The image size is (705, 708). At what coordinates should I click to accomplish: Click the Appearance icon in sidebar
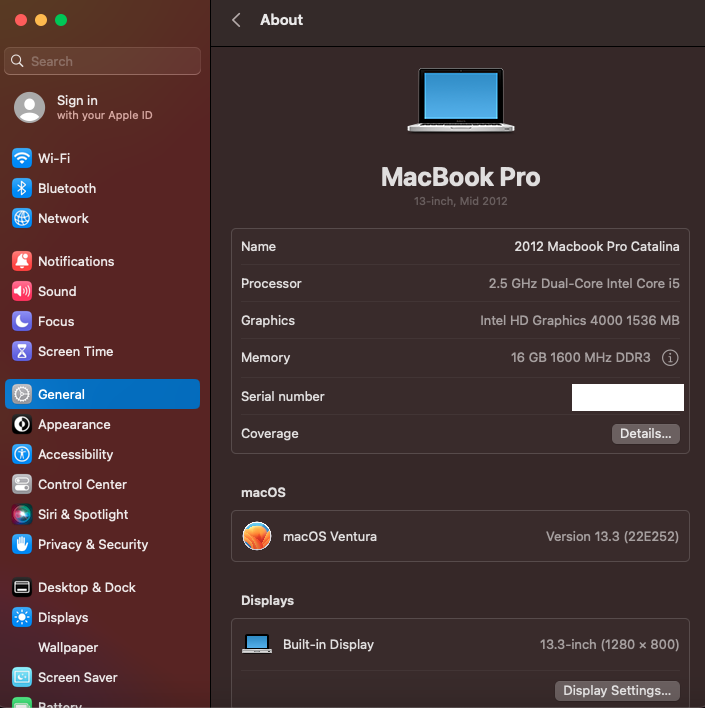[22, 424]
